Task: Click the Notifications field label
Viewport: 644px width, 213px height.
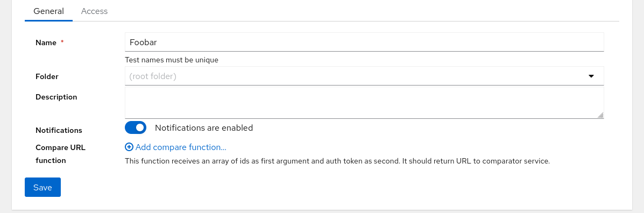Action: pos(59,130)
